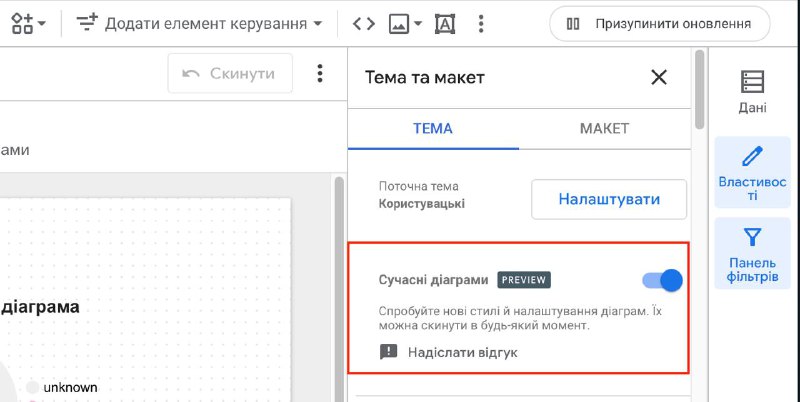The image size is (800, 402).
Task: Open 'Додати елемент керування' menu
Action: [199, 23]
